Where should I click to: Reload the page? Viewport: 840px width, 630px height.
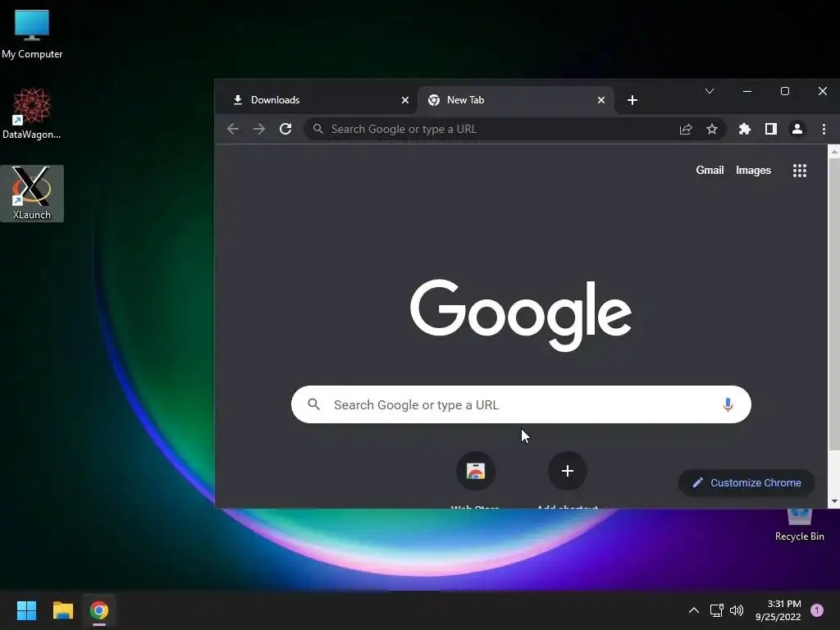[285, 129]
